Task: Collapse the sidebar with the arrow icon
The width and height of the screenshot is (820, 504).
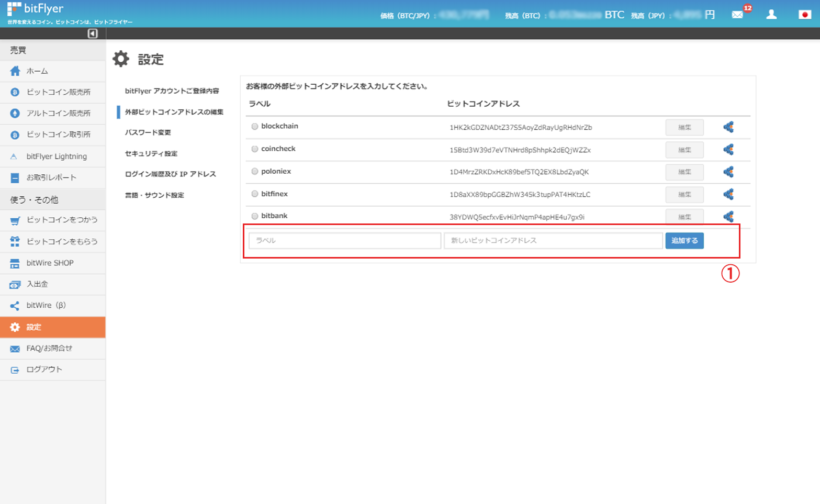Action: (x=93, y=33)
